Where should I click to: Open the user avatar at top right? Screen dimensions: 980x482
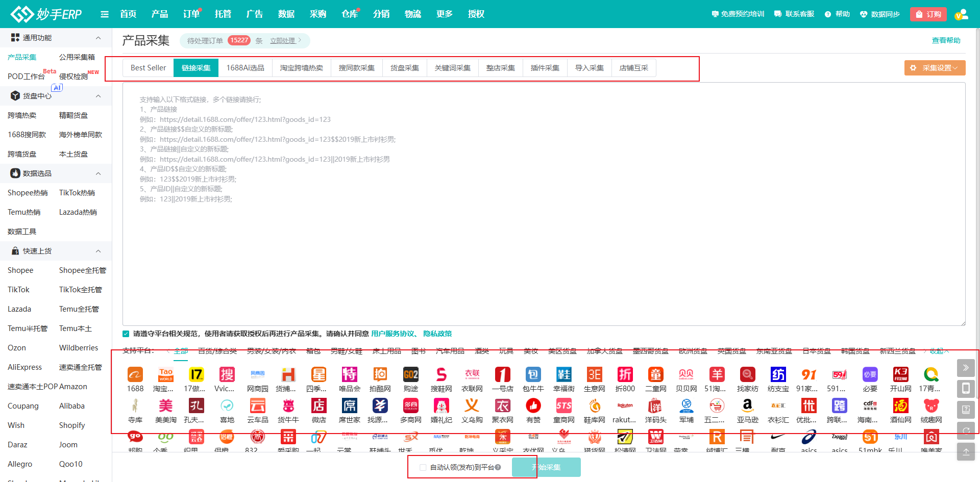[x=962, y=14]
